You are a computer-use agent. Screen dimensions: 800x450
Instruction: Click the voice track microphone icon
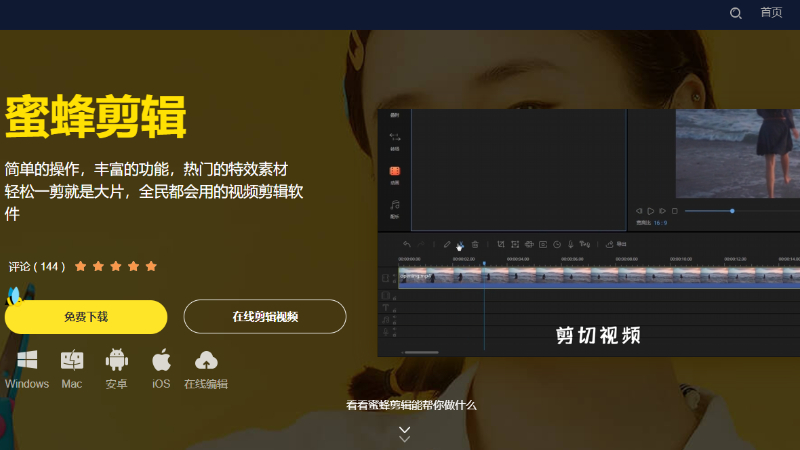click(x=386, y=332)
